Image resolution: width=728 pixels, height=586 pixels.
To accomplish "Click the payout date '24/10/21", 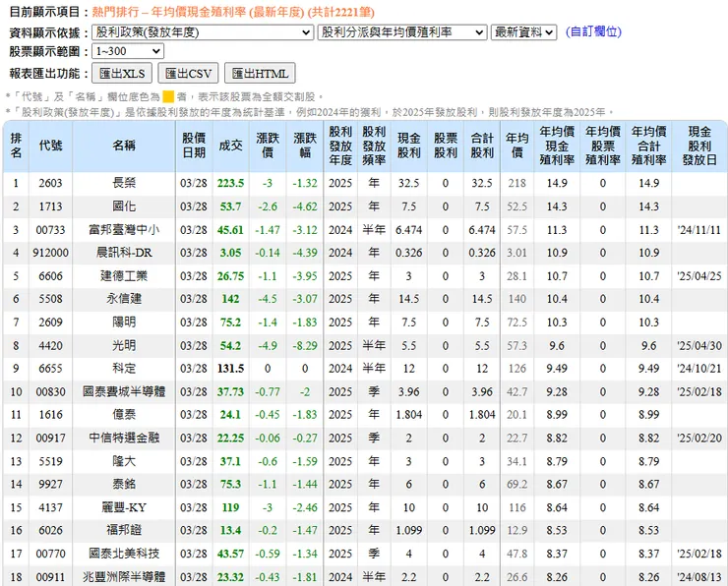I will click(x=699, y=369).
